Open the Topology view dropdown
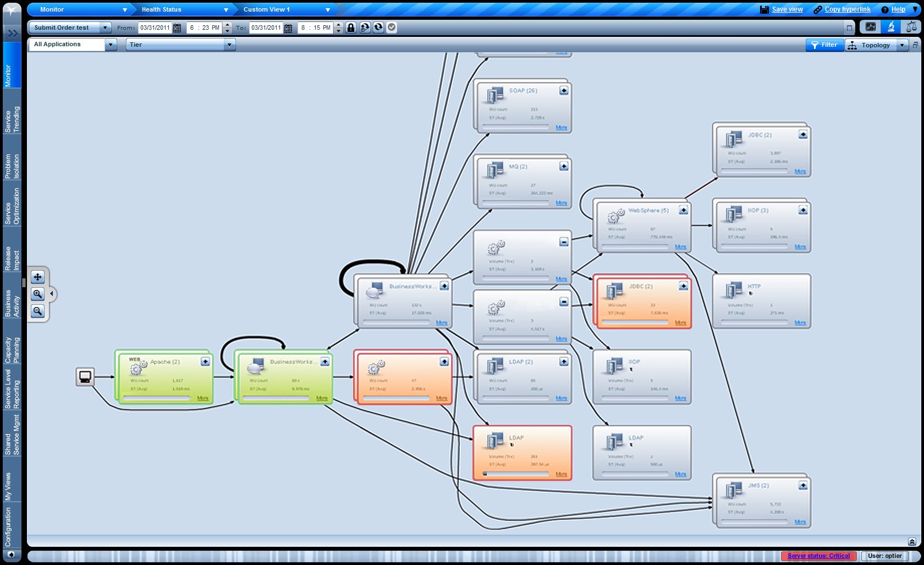Image resolution: width=924 pixels, height=565 pixels. tap(902, 45)
